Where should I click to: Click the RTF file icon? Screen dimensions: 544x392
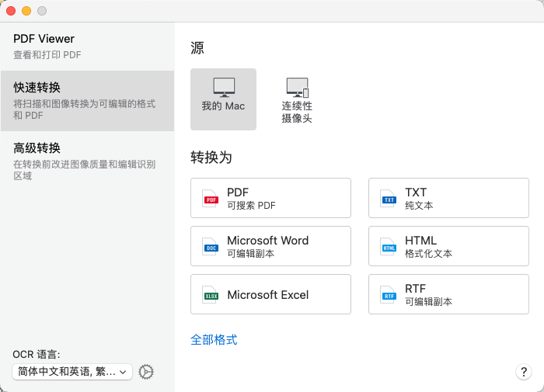click(389, 295)
